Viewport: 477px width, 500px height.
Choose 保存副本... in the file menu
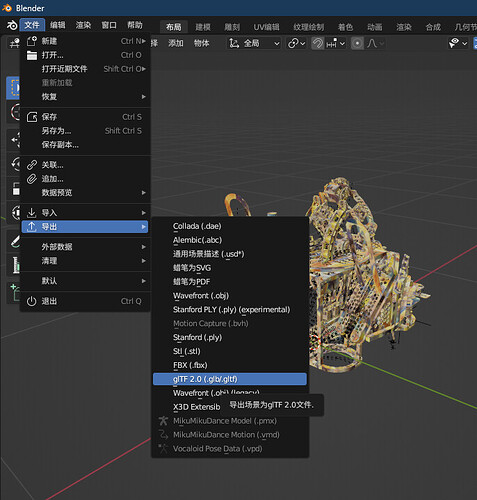pos(85,145)
